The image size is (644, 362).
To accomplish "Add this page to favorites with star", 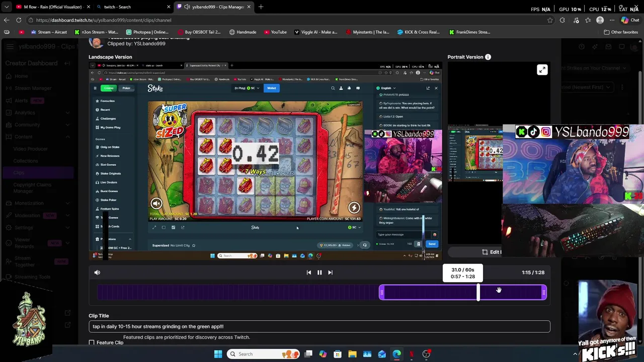I will (550, 20).
